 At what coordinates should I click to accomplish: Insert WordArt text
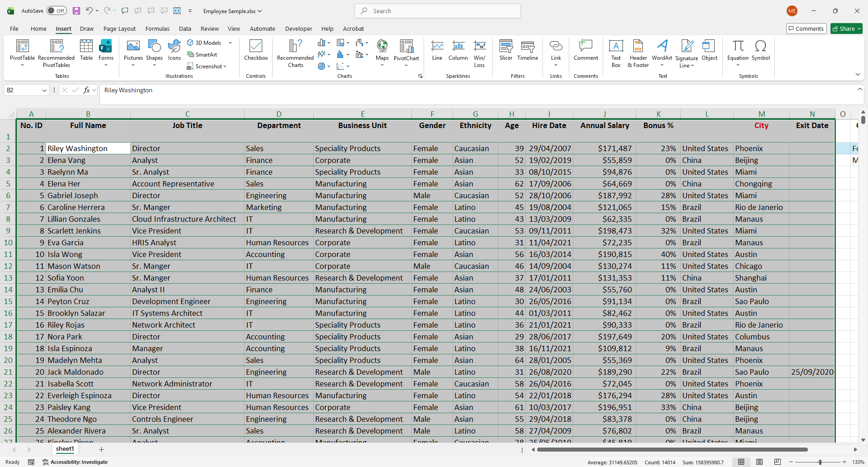click(x=662, y=49)
